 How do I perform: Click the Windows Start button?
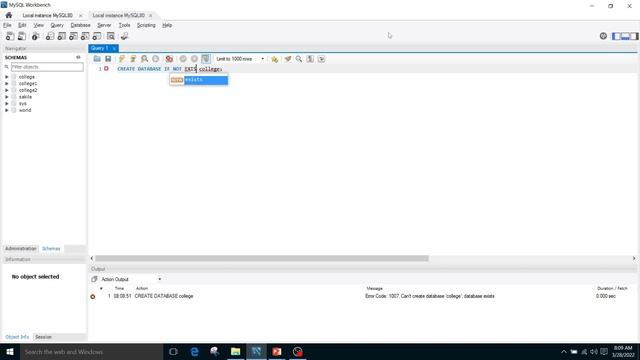click(10, 352)
